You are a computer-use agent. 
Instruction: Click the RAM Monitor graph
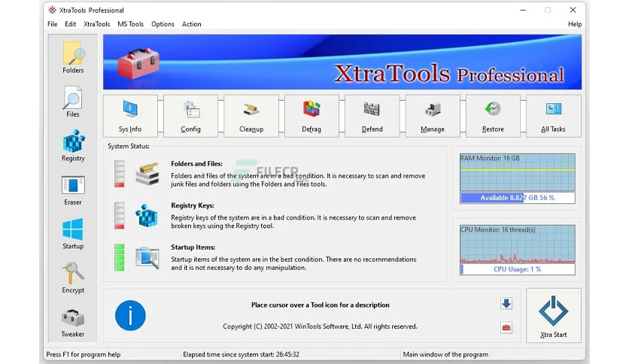(518, 172)
